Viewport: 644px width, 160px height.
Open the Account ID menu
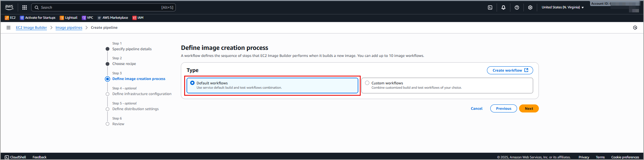click(x=615, y=4)
